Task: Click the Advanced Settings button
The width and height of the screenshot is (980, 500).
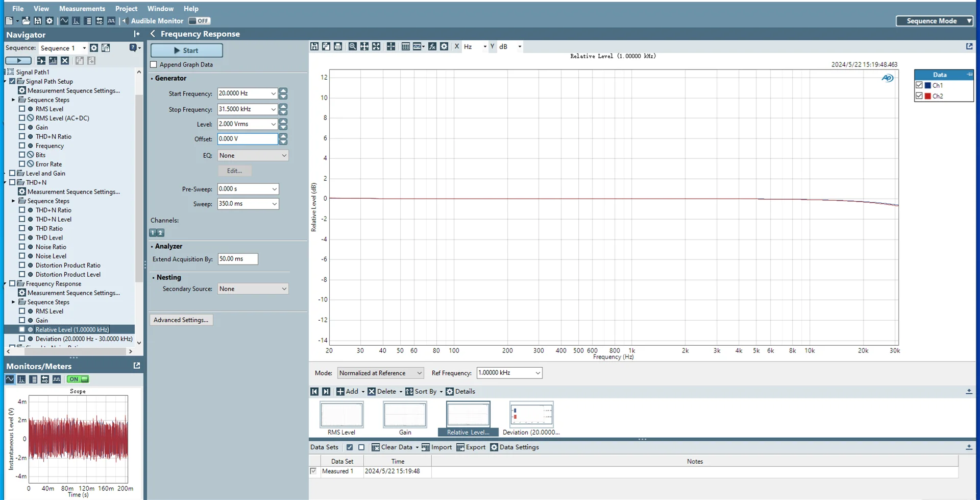Action: click(181, 320)
